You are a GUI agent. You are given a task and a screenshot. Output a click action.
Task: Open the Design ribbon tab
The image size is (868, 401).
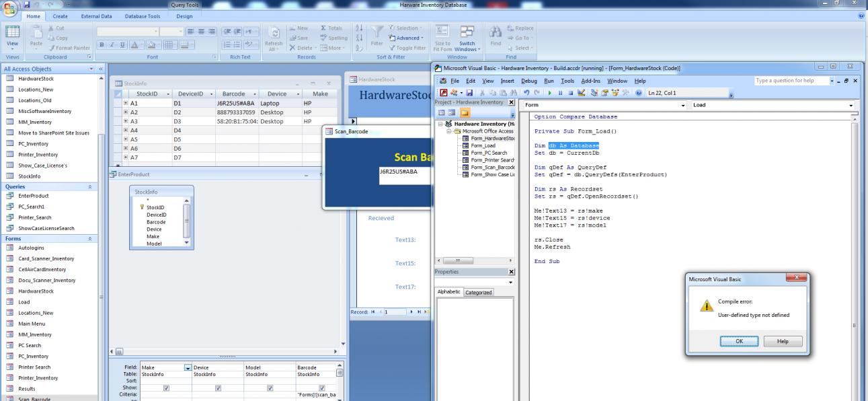click(x=184, y=15)
